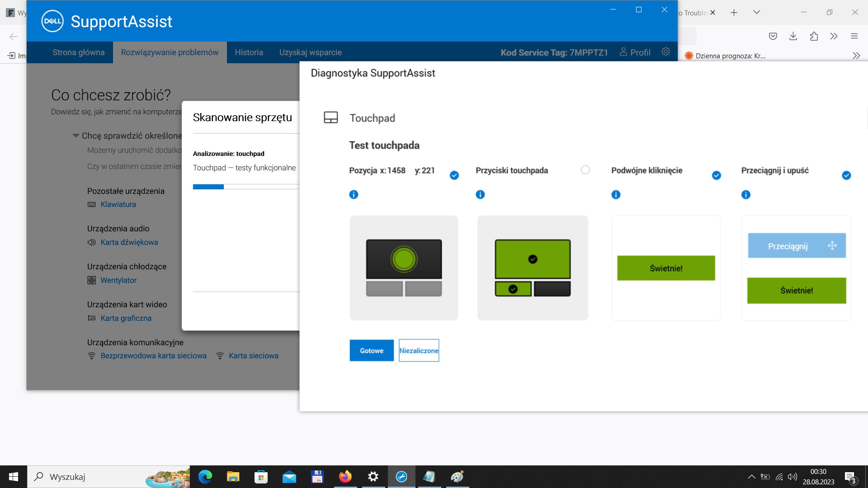Click the info icon under Przyciski touchpada
The height and width of the screenshot is (488, 868).
pos(480,195)
